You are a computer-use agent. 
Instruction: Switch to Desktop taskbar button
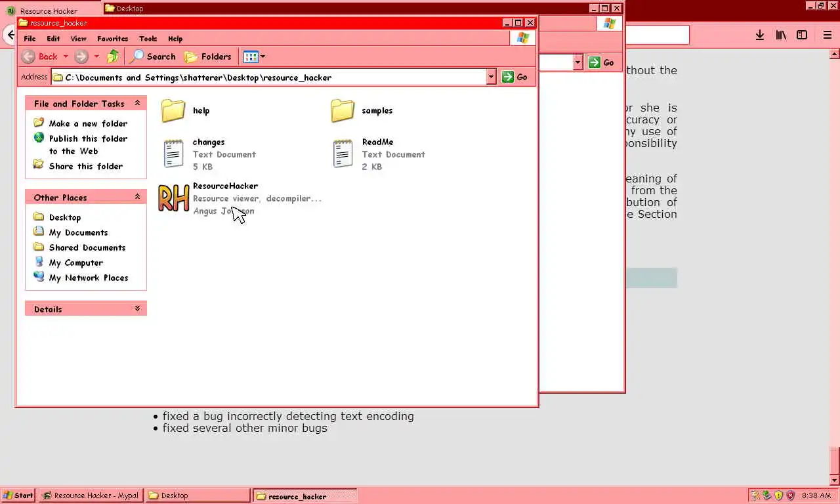[x=198, y=495]
